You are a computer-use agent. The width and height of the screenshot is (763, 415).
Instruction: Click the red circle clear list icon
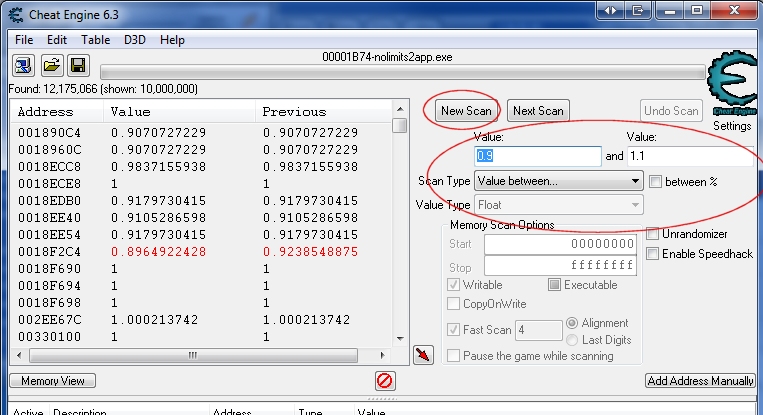tap(385, 380)
